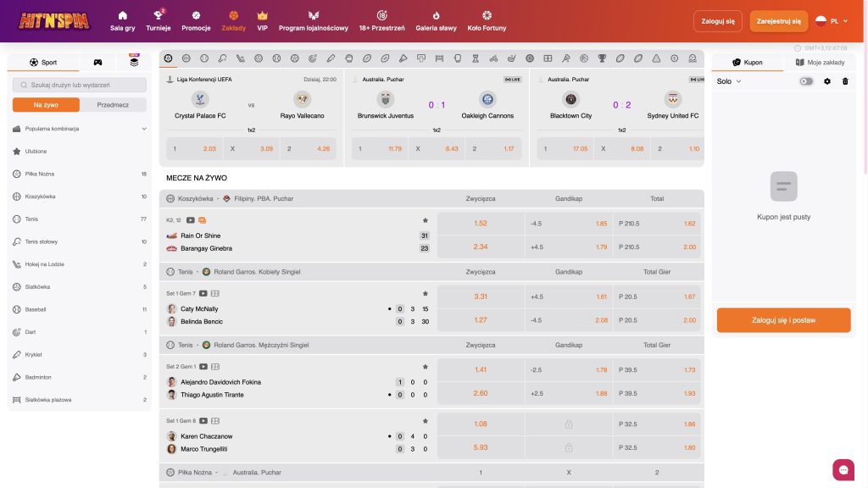Screen dimensions: 868x488
Task: Open the Turnieje trophy icon
Action: tap(159, 15)
